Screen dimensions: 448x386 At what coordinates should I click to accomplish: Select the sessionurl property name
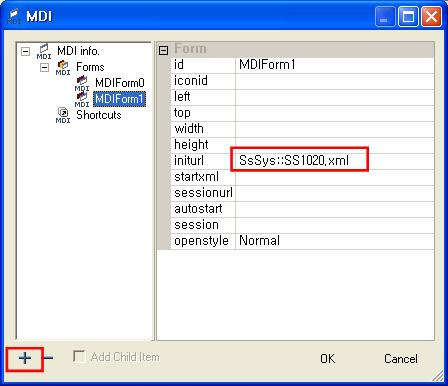203,193
